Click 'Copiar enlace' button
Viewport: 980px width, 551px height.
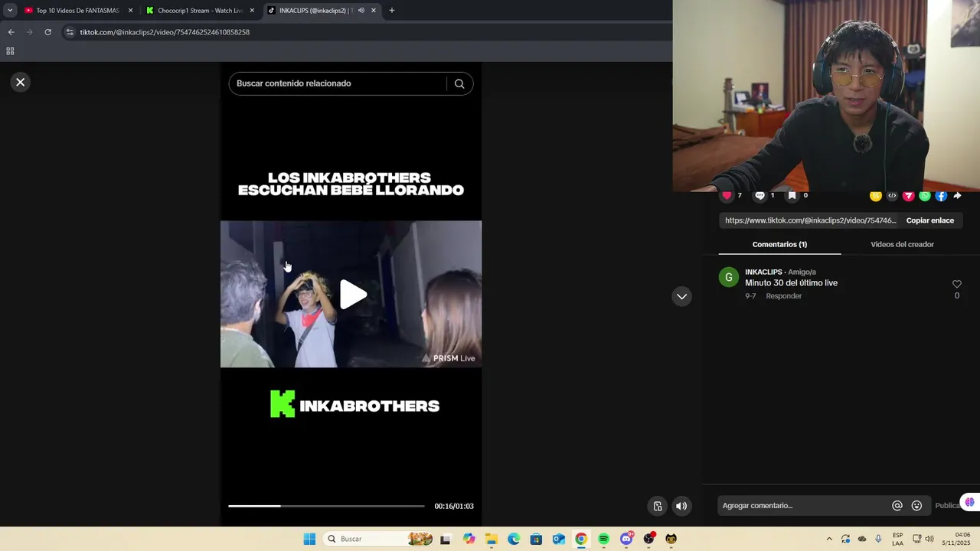click(x=930, y=220)
